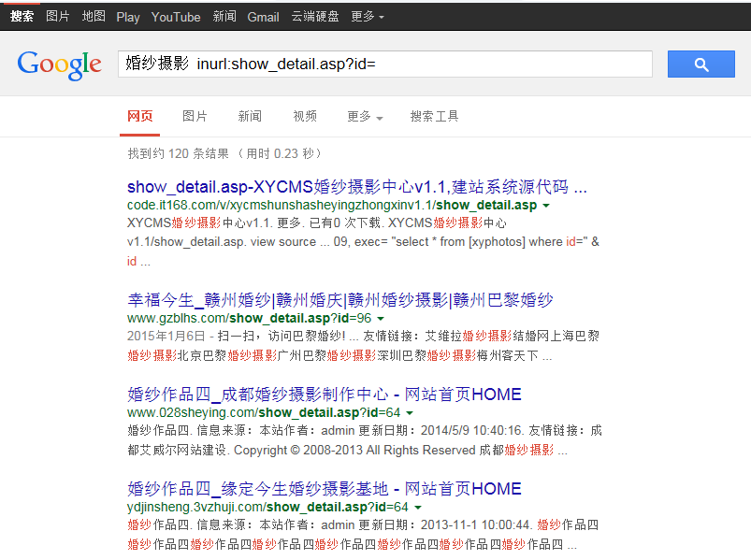Click the snippet dated 2015年1月6日
Image resolution: width=751 pixels, height=560 pixels.
[363, 346]
